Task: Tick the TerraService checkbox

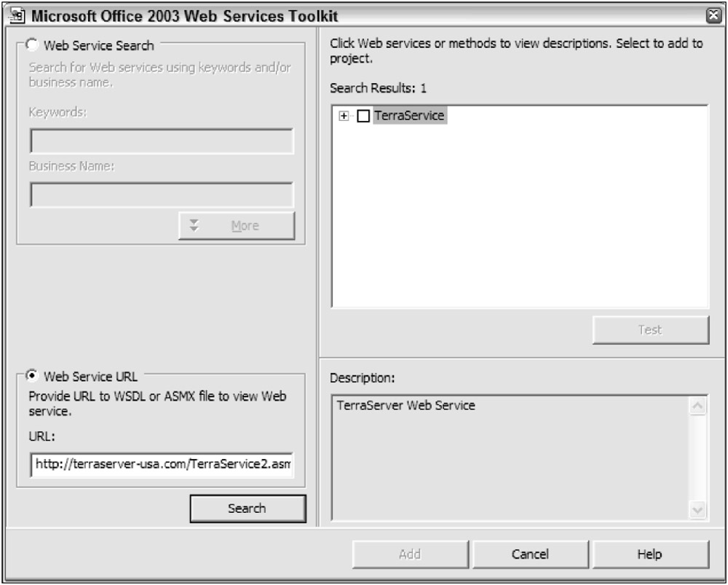Action: (x=363, y=116)
